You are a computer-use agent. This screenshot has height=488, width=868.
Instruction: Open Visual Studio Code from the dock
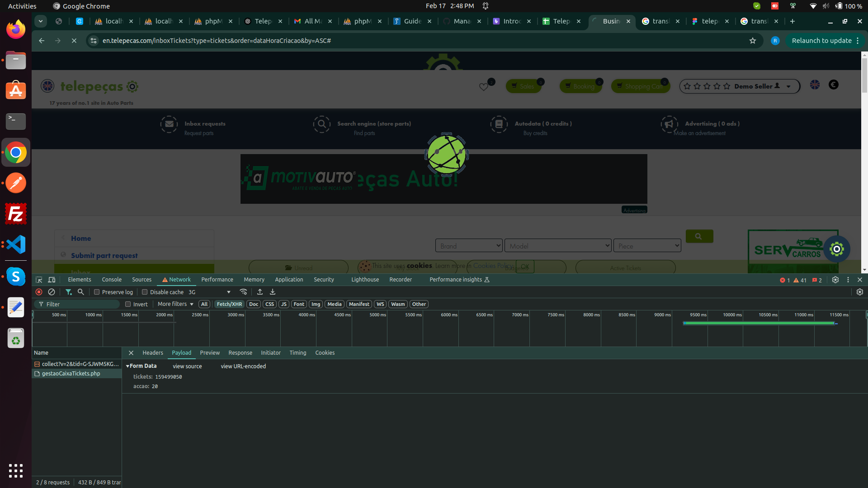pyautogui.click(x=16, y=244)
